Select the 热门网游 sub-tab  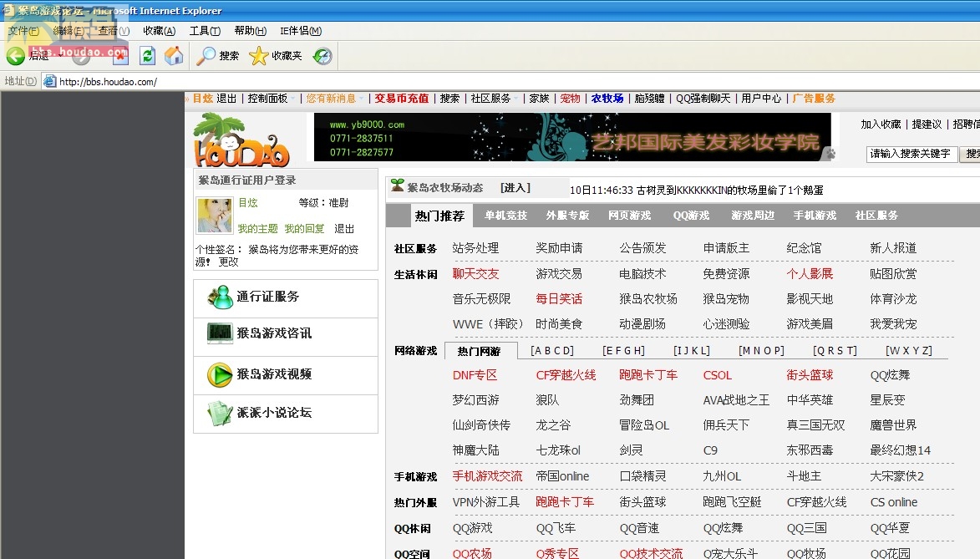pyautogui.click(x=481, y=351)
